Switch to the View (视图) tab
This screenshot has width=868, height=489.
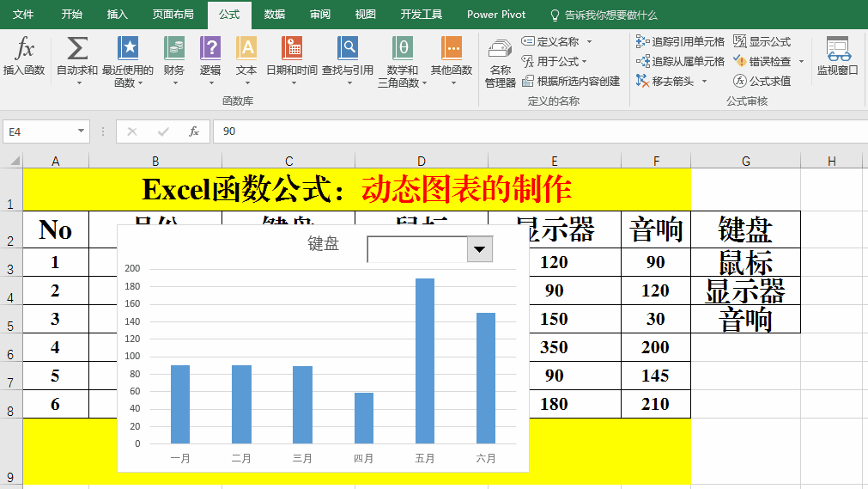tap(366, 15)
